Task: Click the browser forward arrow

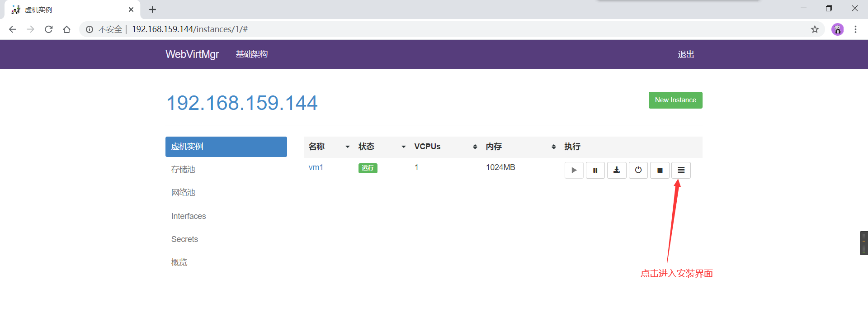Action: (x=30, y=29)
